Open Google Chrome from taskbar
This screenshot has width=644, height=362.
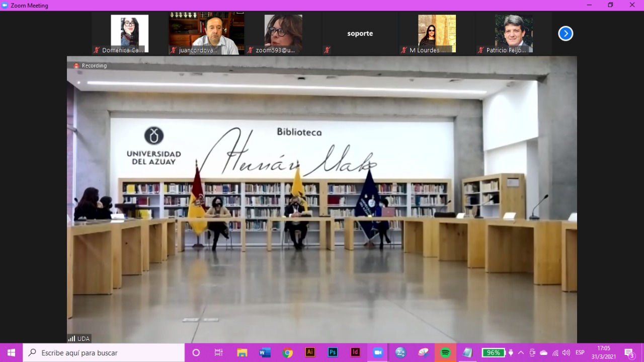[288, 352]
